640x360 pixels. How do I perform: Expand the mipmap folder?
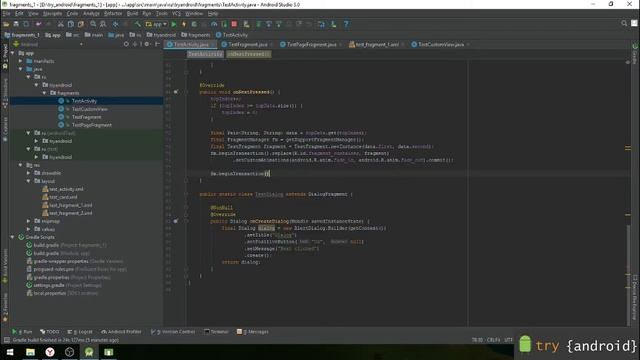point(29,221)
